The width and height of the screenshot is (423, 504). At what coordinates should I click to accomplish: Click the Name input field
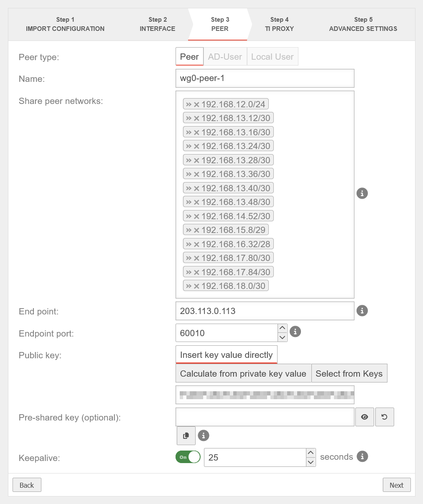pos(265,78)
